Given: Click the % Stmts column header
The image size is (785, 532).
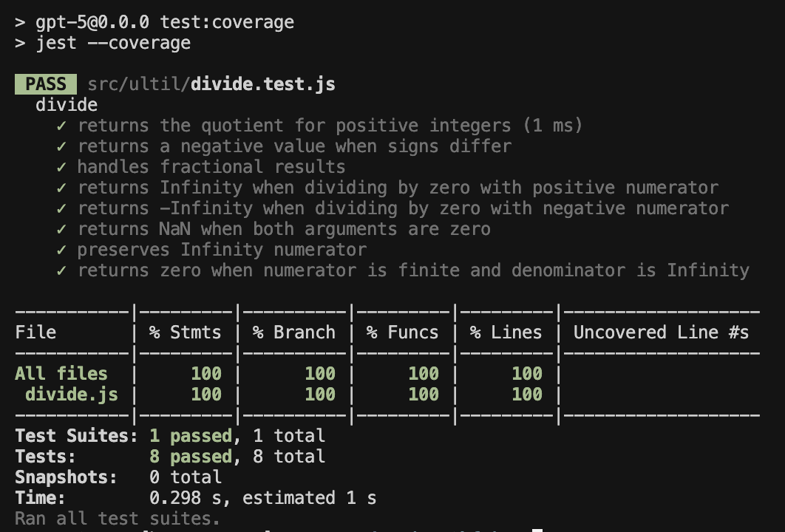Looking at the screenshot, I should click(x=185, y=332).
